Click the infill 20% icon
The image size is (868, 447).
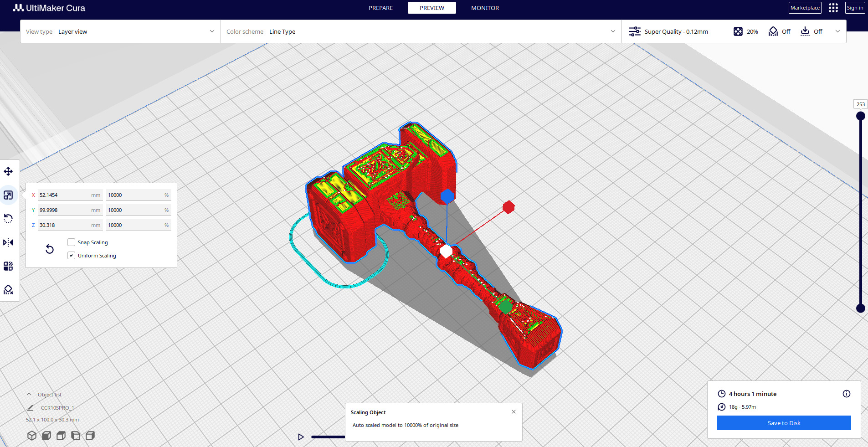pyautogui.click(x=738, y=31)
